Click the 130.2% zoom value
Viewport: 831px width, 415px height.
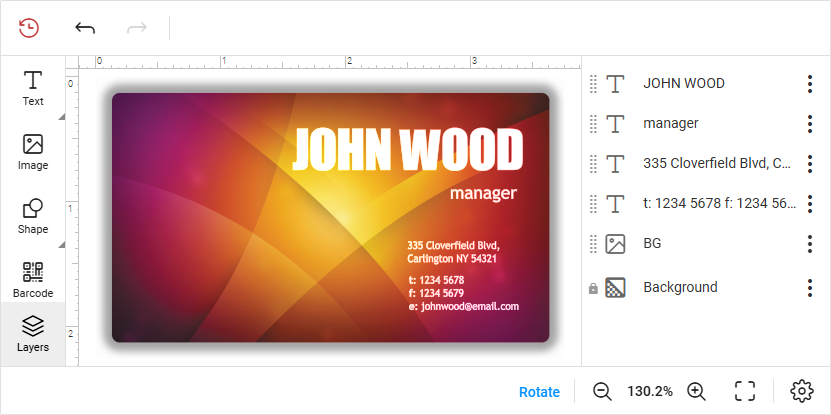(x=650, y=392)
